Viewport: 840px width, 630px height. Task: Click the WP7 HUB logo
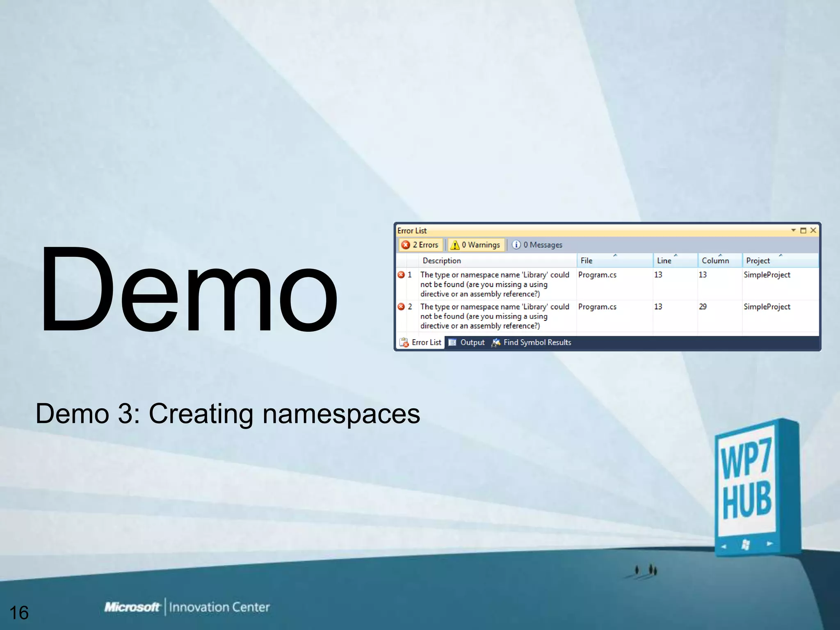tap(757, 487)
